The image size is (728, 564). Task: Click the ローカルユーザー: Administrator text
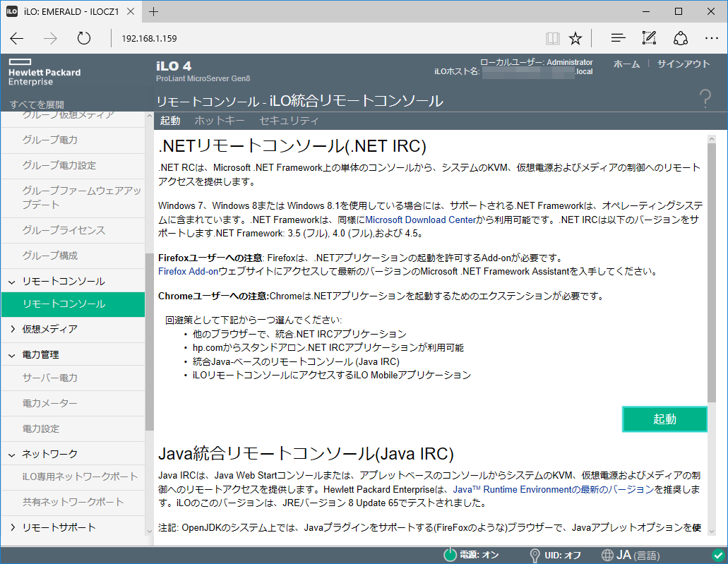536,62
